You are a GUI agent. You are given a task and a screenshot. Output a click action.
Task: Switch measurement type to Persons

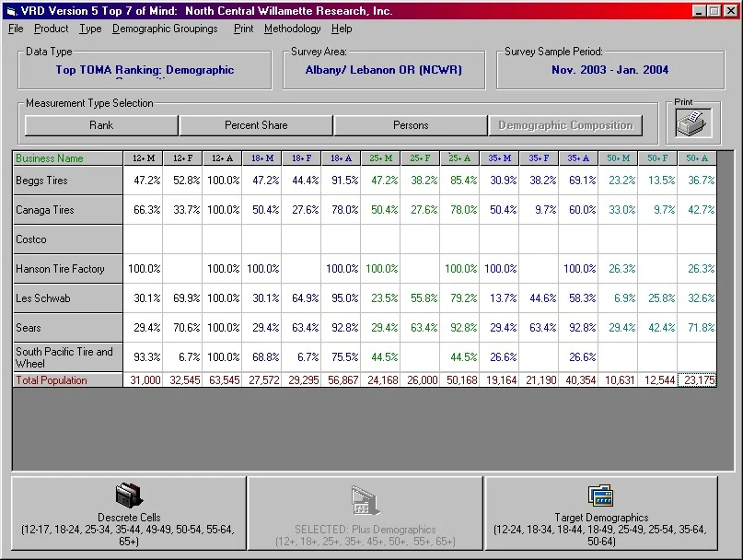[x=411, y=125]
